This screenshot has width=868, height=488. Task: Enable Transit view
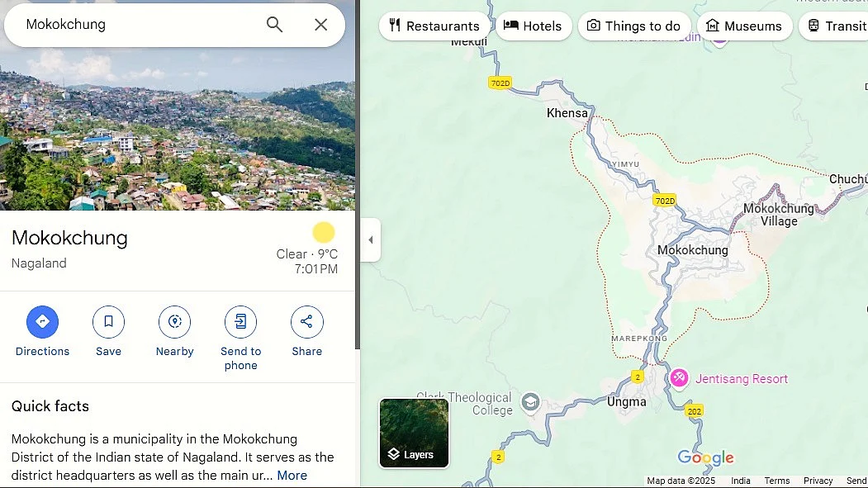tap(837, 26)
